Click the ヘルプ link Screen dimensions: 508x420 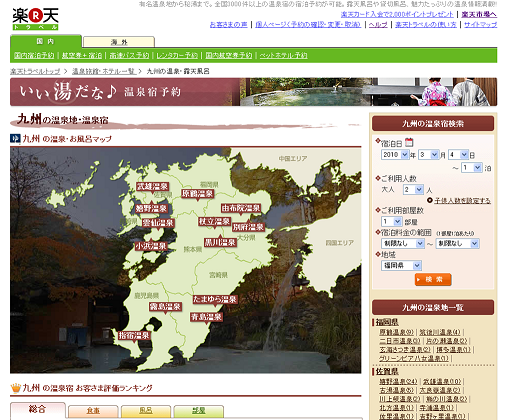click(x=378, y=25)
